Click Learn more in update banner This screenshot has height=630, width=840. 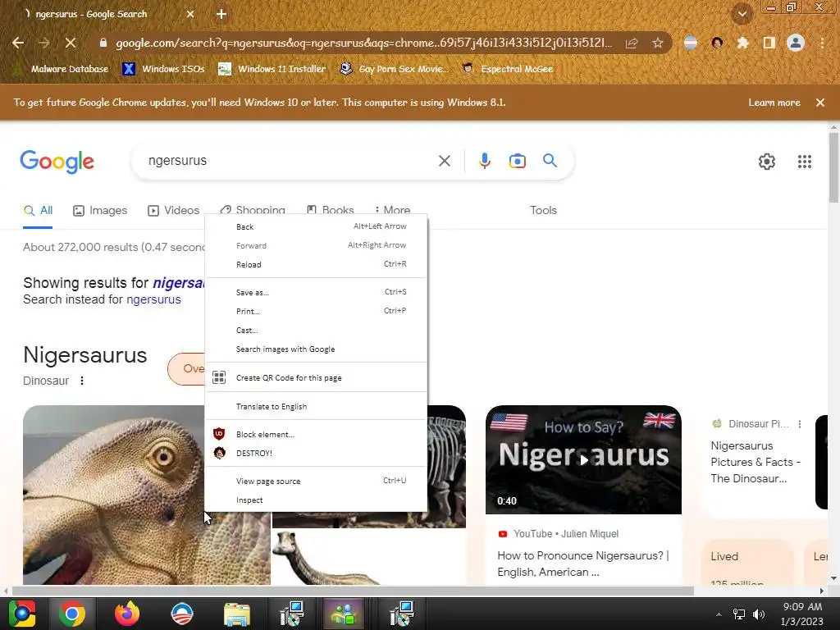click(774, 103)
